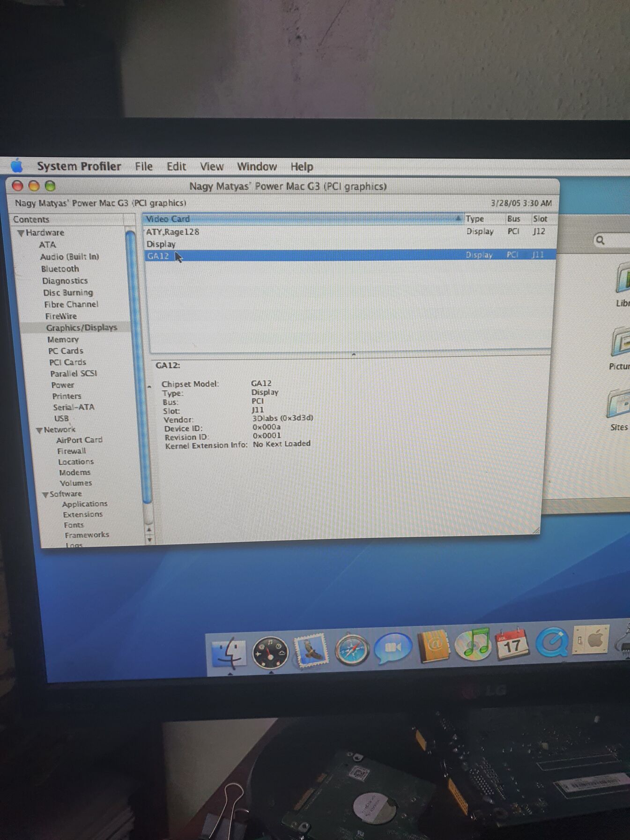
Task: Select the ATY,Rage128 video card row
Action: coord(350,232)
